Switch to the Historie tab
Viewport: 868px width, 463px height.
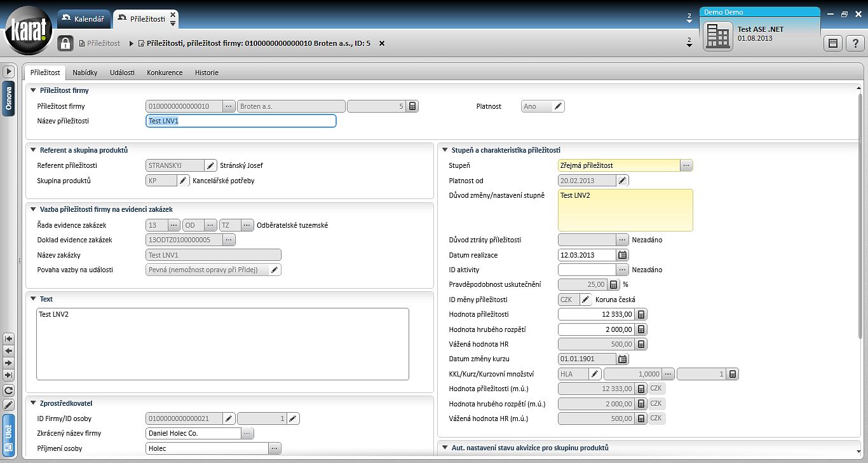[207, 73]
